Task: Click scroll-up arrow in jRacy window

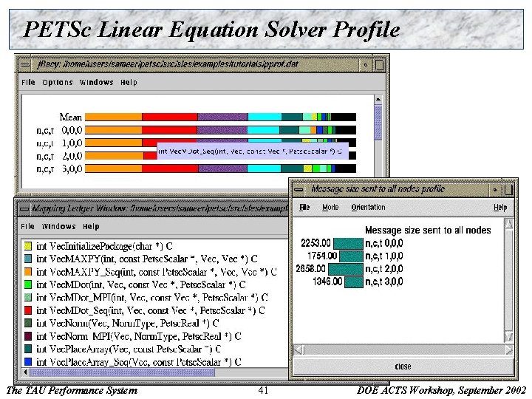Action: (378, 99)
